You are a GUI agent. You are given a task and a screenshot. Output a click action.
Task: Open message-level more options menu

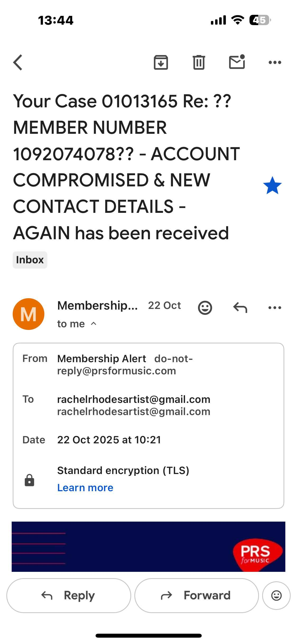(x=275, y=308)
